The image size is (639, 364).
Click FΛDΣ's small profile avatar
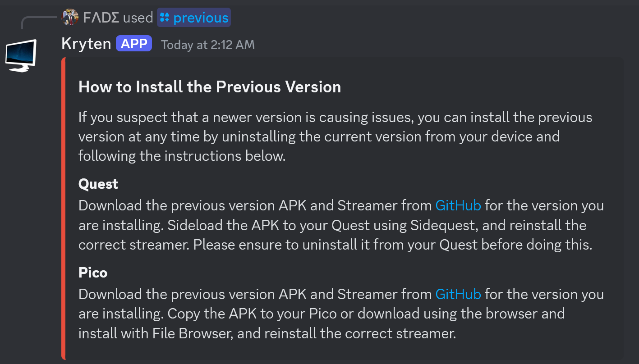[70, 18]
